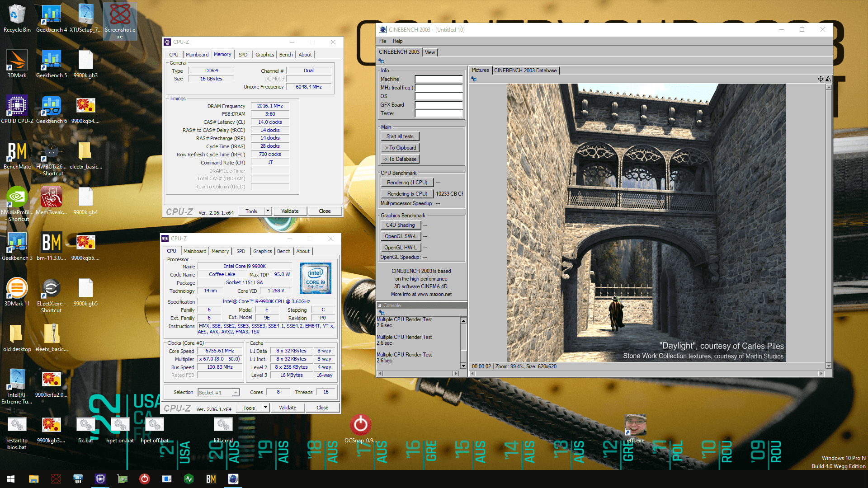Select the restart to bios.bat icon
This screenshot has height=488, width=868.
coord(17,434)
